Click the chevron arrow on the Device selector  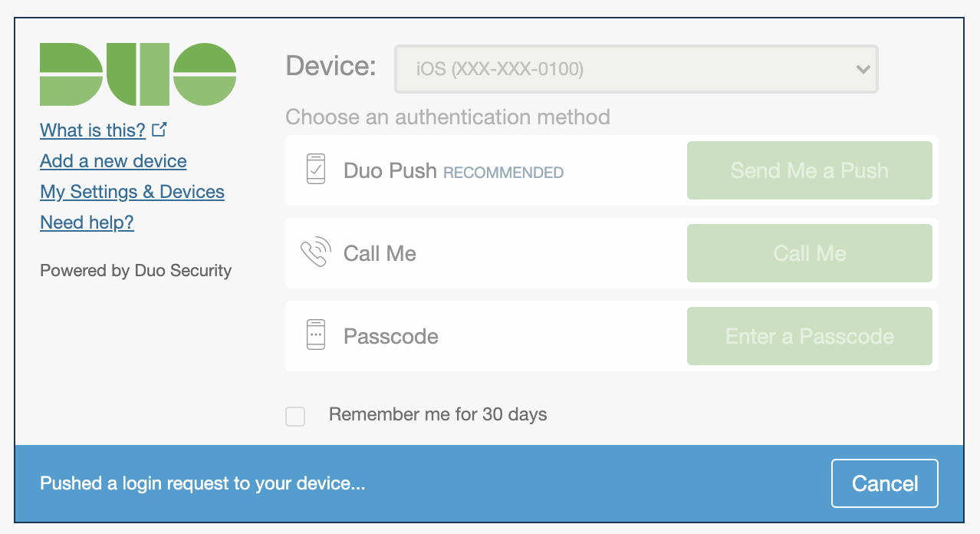tap(863, 69)
